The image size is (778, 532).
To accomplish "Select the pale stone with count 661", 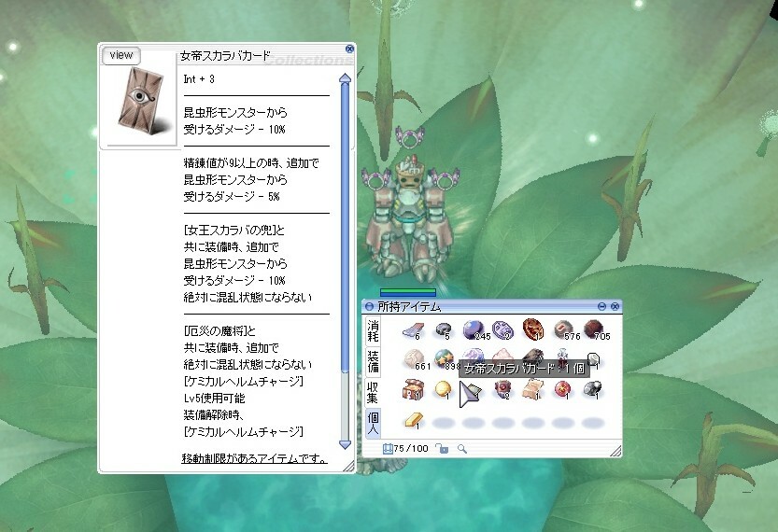I will click(415, 360).
